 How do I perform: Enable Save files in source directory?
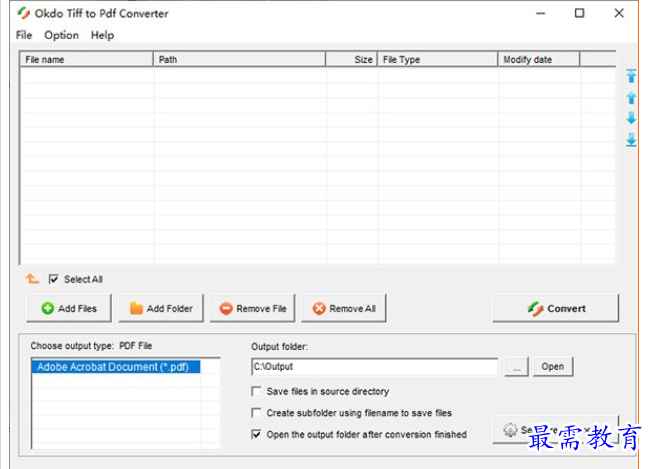257,391
